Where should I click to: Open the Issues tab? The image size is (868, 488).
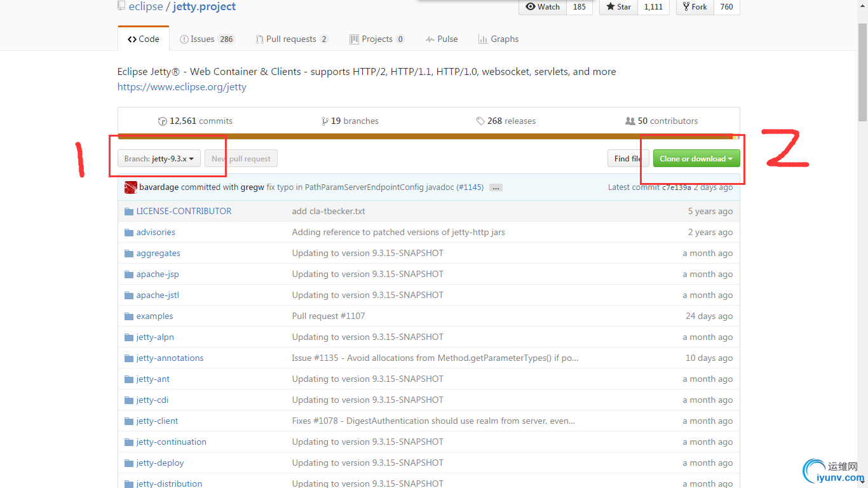tap(207, 39)
